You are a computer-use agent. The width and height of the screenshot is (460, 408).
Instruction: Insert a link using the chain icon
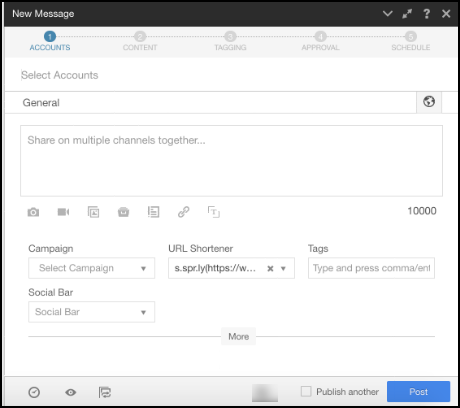[183, 212]
